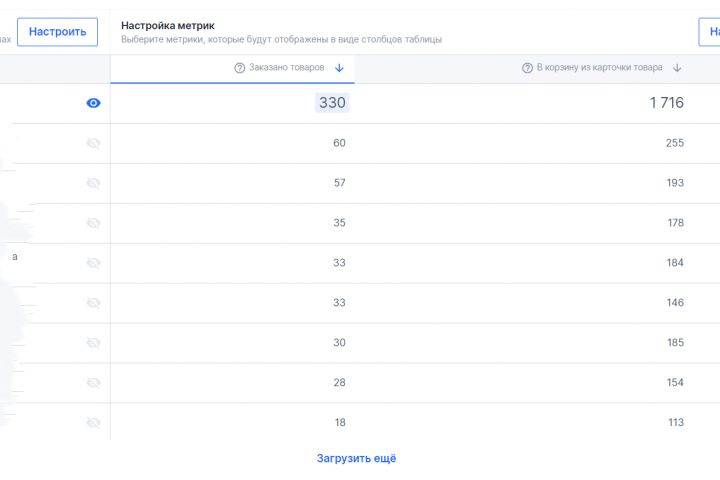Show the row with 57 ordered items

tap(94, 183)
